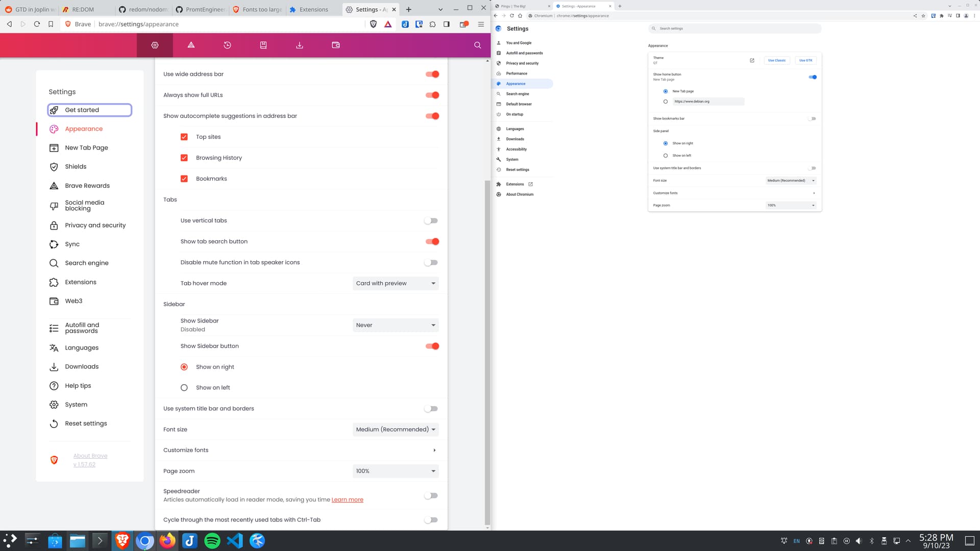980x551 pixels.
Task: Select the Show on left radio button
Action: (x=184, y=388)
